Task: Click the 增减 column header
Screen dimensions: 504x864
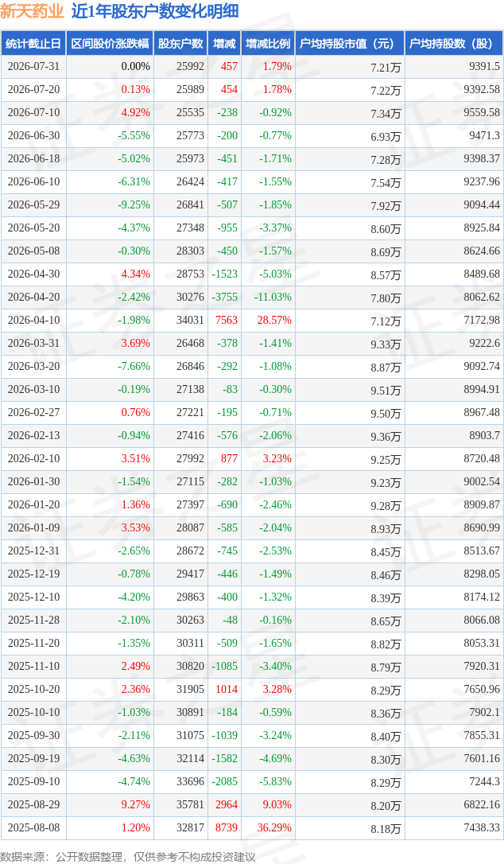Action: pos(224,44)
